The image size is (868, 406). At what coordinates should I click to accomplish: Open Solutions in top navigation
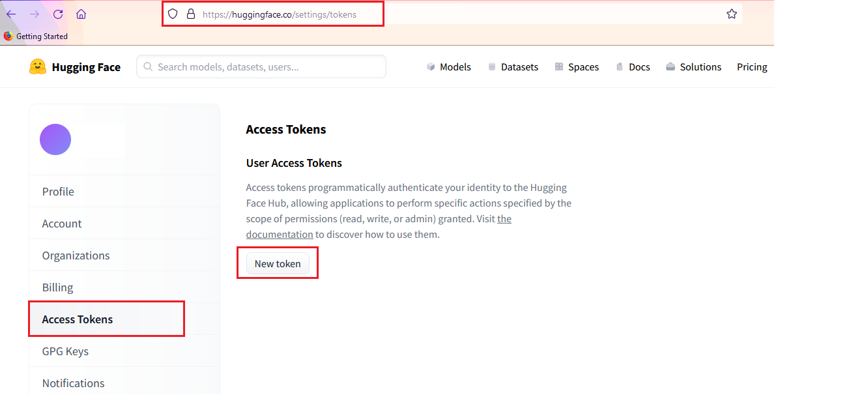click(x=693, y=67)
